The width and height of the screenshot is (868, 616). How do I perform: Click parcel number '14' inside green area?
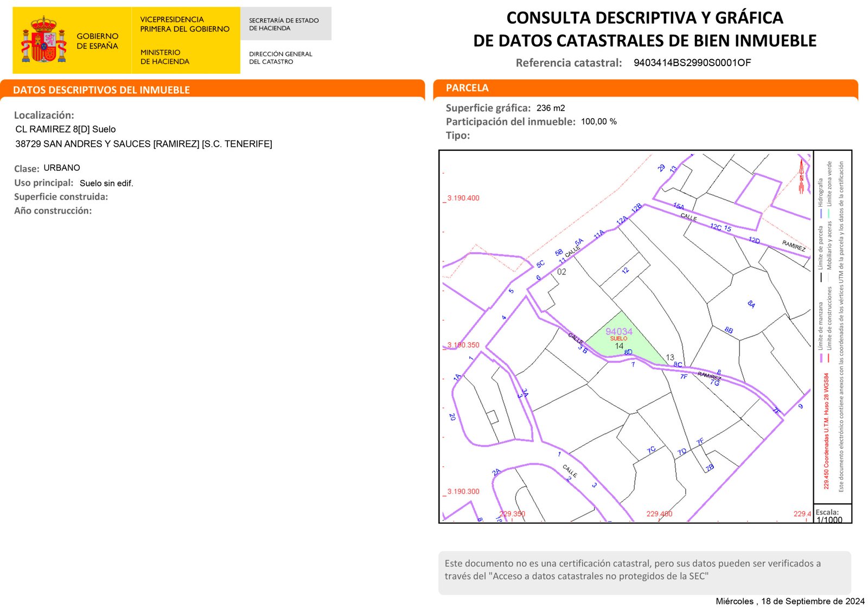619,346
